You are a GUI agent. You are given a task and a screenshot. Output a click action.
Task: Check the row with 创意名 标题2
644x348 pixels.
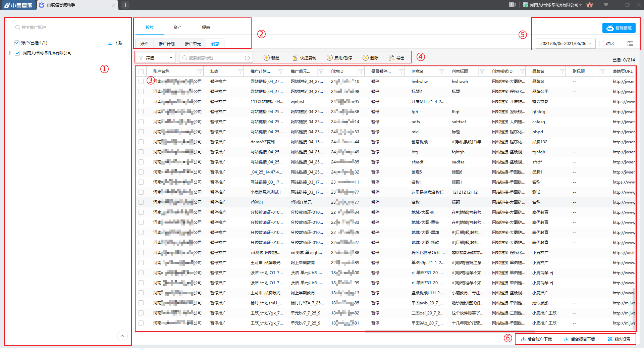141,91
